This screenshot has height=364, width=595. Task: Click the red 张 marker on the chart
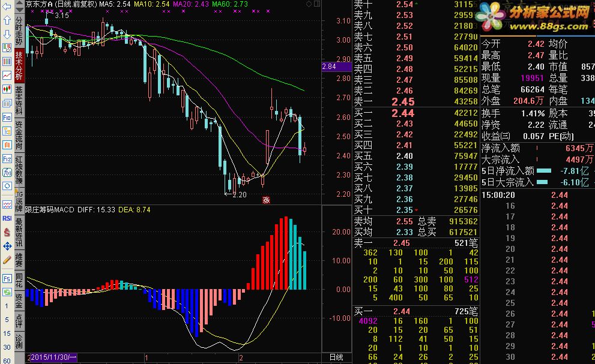click(x=266, y=200)
